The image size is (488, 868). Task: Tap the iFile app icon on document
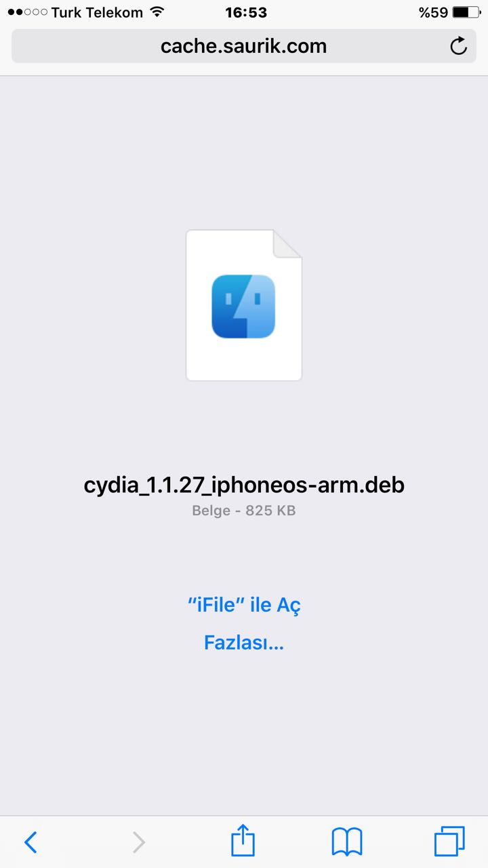(x=243, y=306)
